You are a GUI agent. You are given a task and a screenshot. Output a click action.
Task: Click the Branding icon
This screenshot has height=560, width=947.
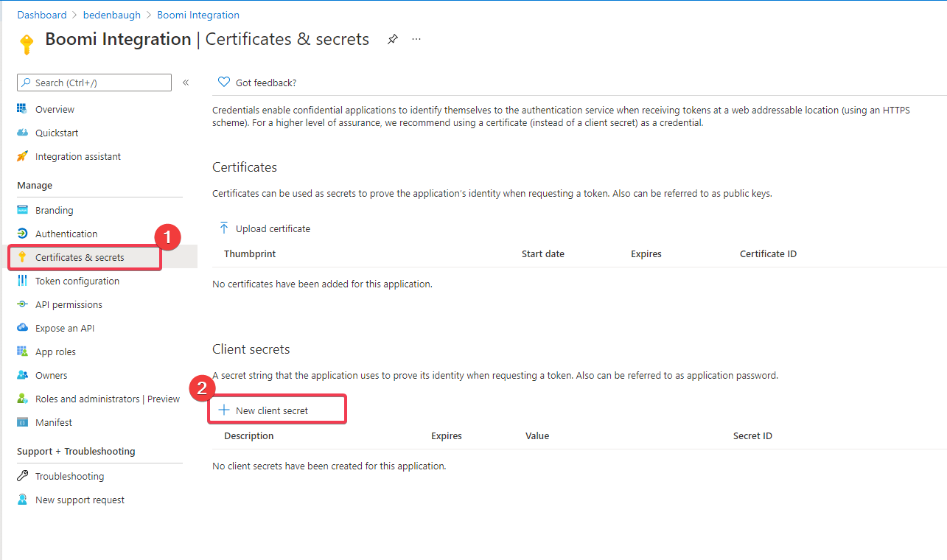click(x=22, y=210)
